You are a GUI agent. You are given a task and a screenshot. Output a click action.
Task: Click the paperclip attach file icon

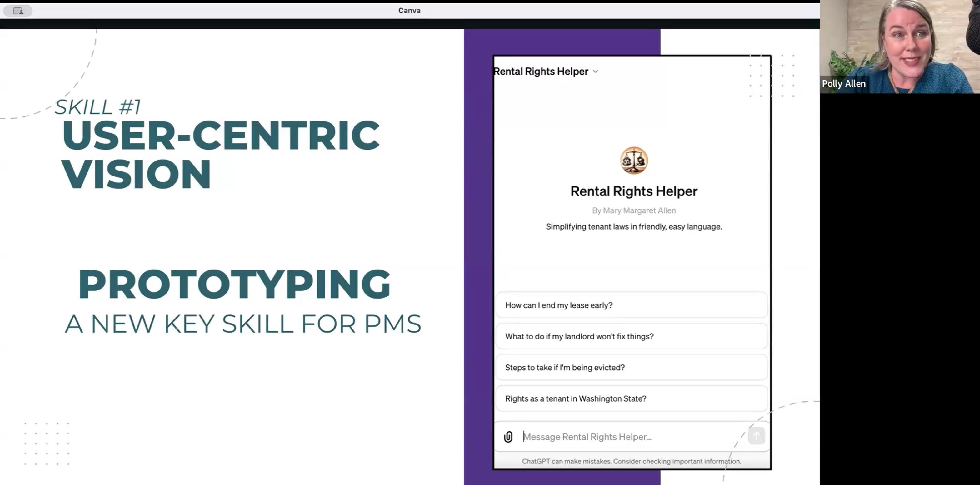pos(508,437)
